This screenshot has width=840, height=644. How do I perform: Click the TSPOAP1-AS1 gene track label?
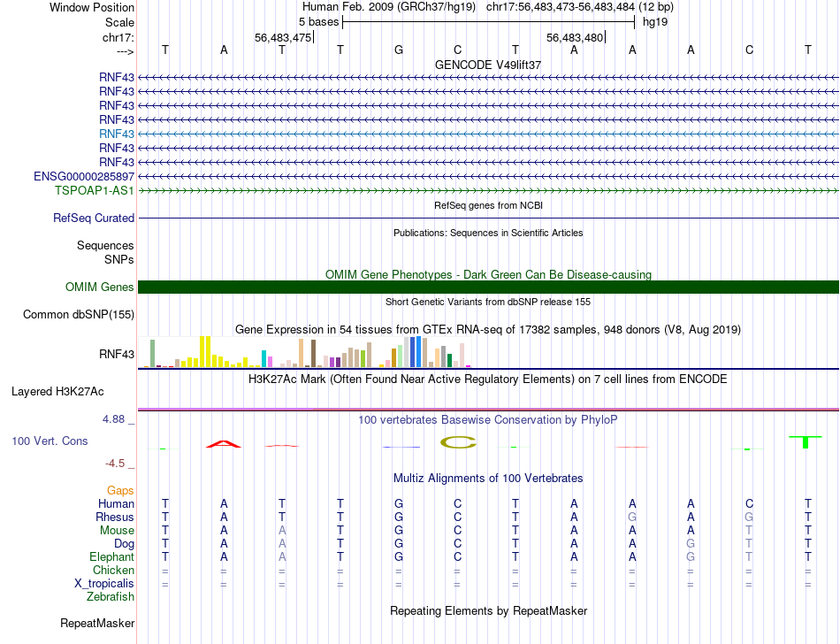click(95, 191)
